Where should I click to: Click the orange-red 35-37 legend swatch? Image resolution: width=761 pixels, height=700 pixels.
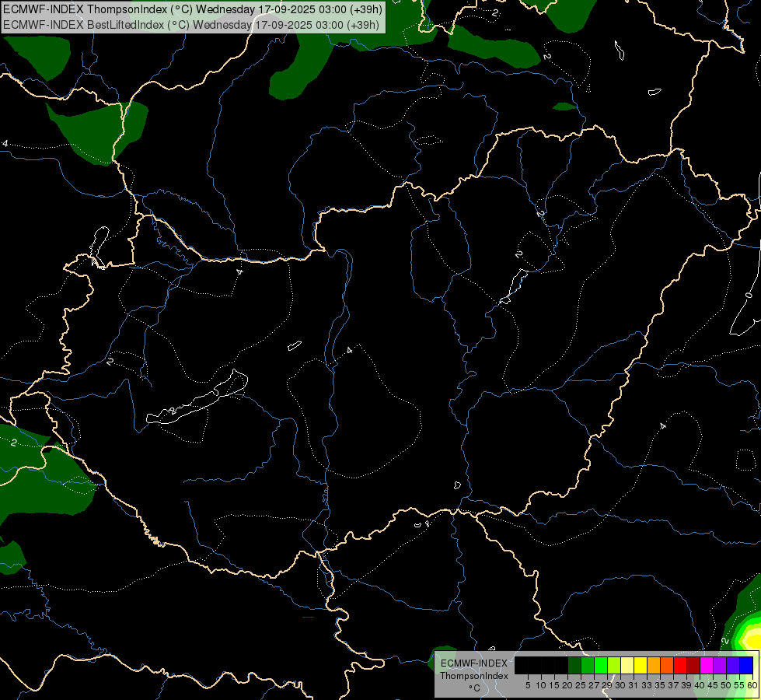(667, 666)
